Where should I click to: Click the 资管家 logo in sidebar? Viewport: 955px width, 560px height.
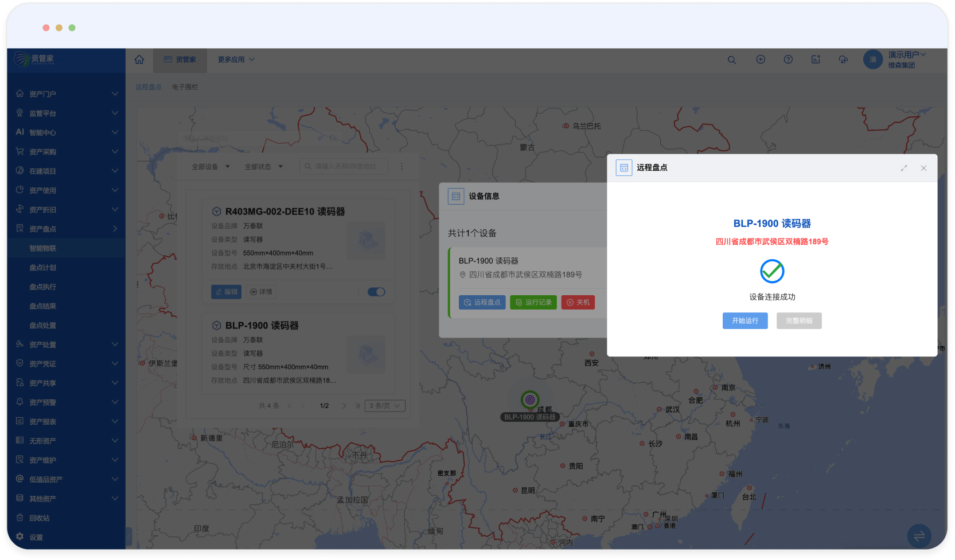point(34,58)
